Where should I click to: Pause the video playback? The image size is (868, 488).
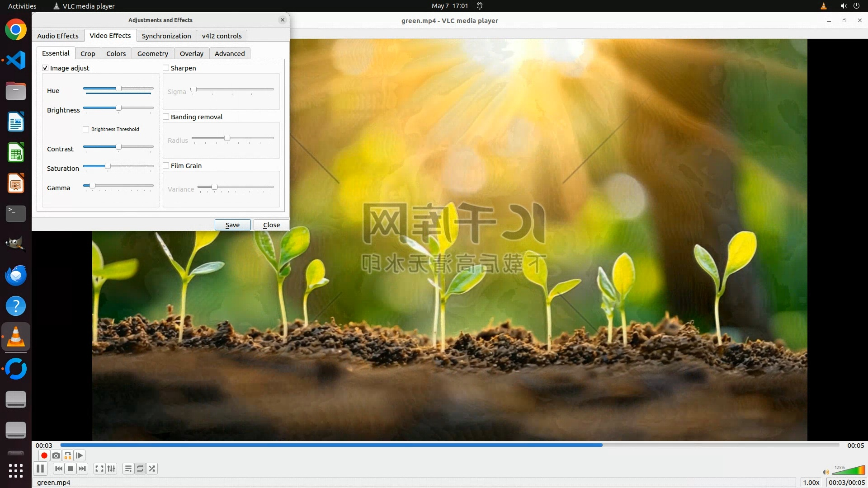[40, 469]
